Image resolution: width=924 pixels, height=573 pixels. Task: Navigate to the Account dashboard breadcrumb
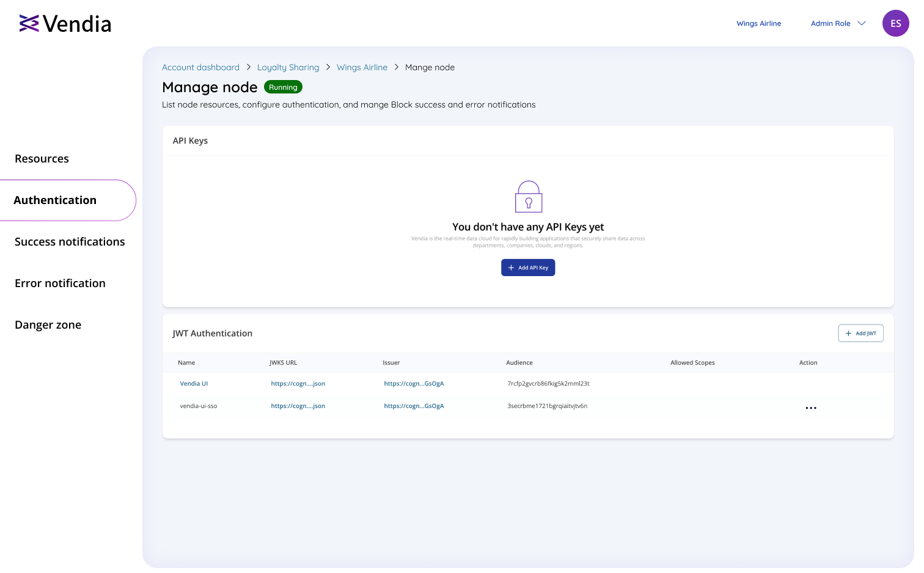point(200,67)
